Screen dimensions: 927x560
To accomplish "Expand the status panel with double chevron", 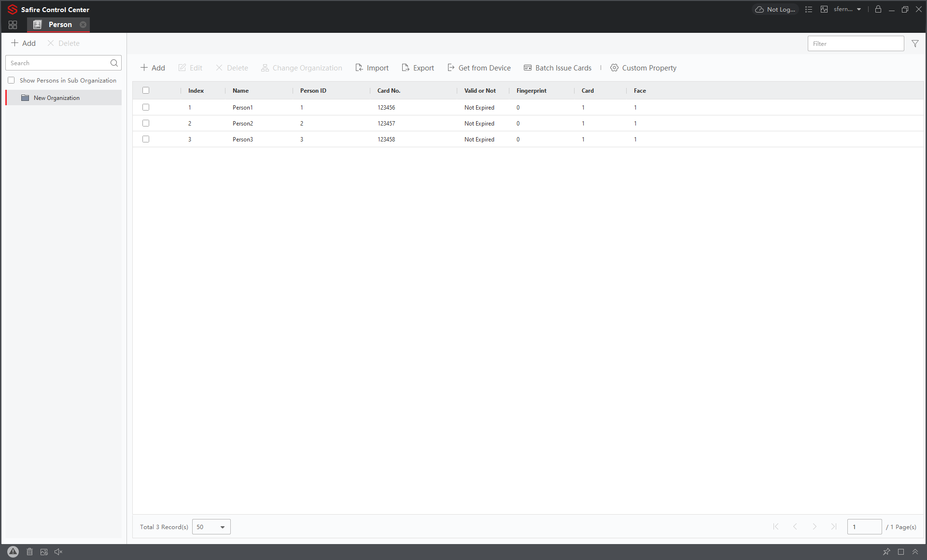I will (915, 552).
